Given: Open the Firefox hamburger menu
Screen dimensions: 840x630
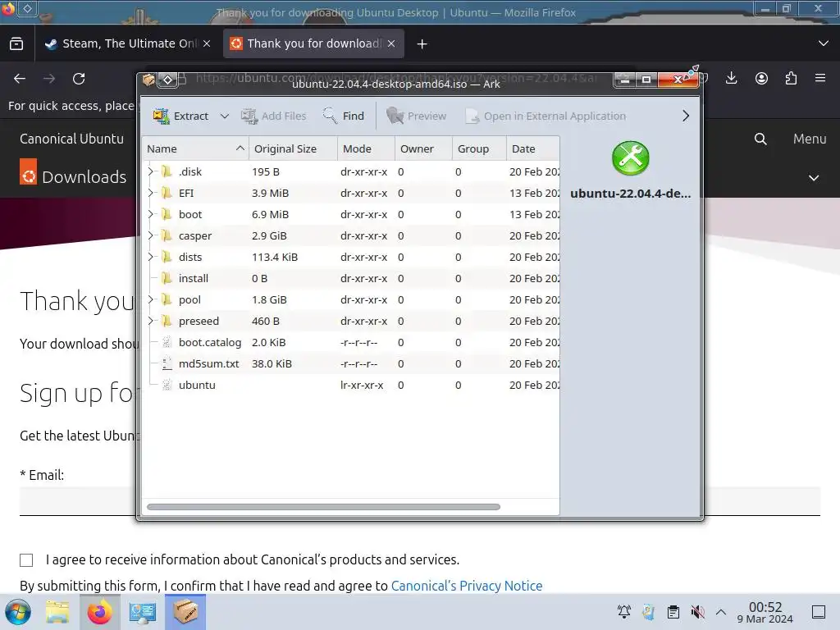Looking at the screenshot, I should [820, 79].
